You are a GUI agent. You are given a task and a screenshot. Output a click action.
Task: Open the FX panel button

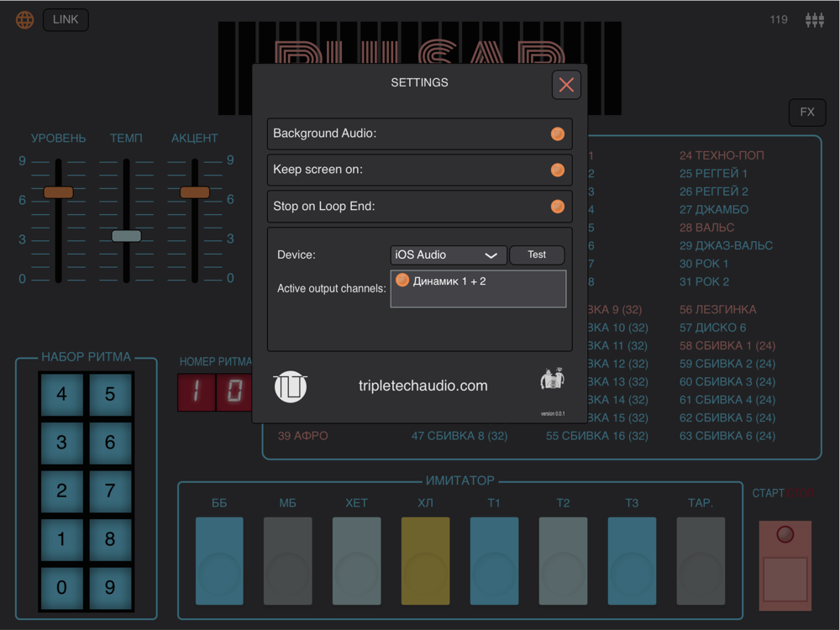806,112
